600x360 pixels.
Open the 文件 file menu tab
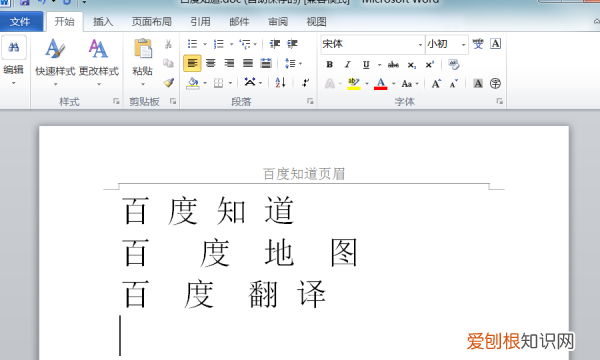pyautogui.click(x=21, y=21)
